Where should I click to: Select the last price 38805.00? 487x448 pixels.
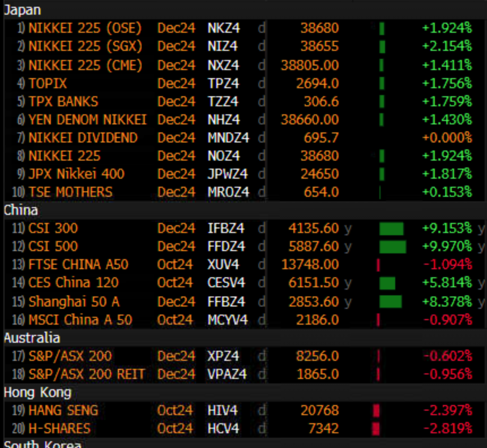tap(310, 65)
